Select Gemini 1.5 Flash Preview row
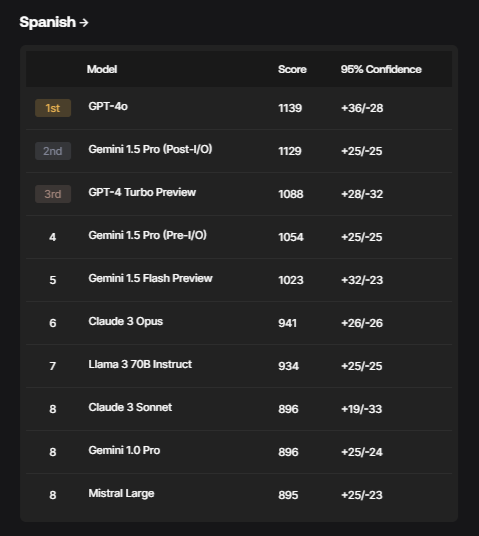 coord(239,280)
